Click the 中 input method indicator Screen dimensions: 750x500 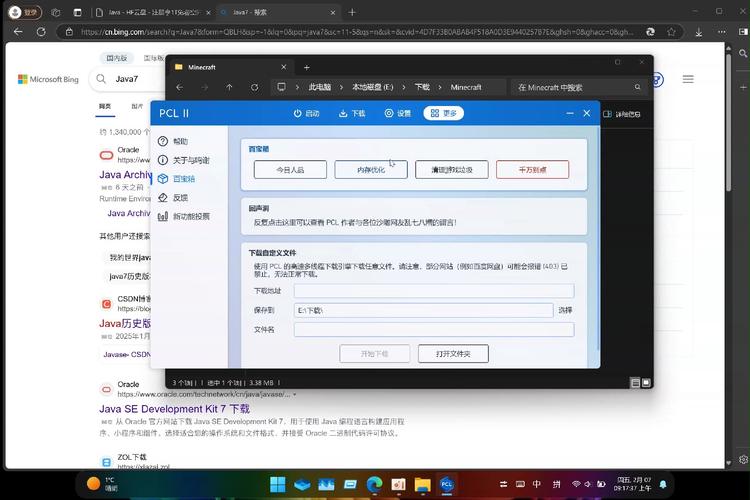click(x=537, y=484)
